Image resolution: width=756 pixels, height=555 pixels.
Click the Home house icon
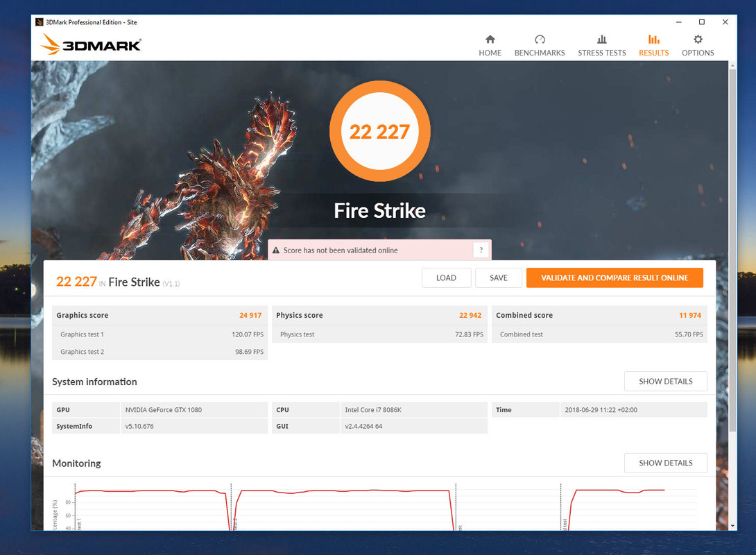tap(490, 39)
